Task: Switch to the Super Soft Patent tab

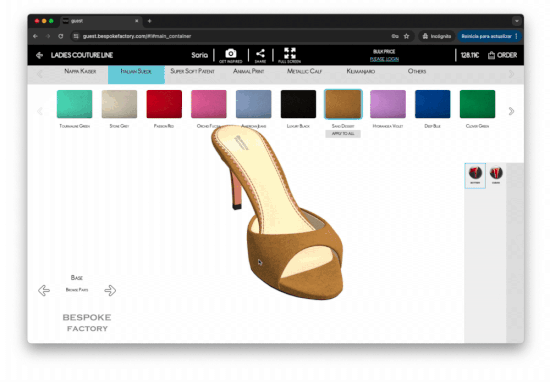Action: click(192, 71)
